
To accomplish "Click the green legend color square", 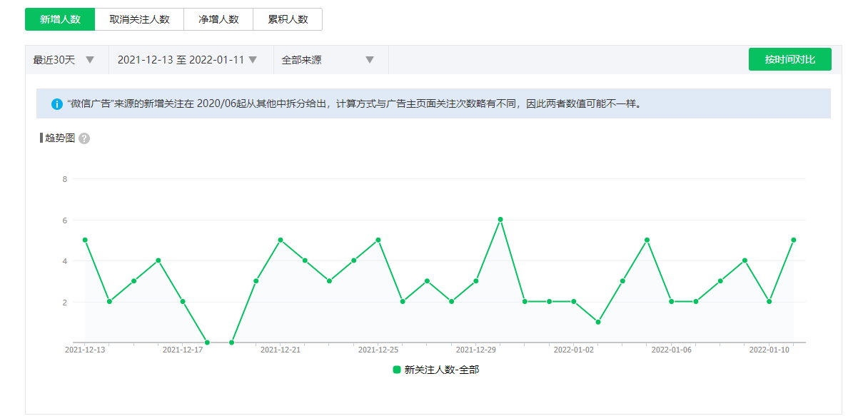I will coord(397,370).
